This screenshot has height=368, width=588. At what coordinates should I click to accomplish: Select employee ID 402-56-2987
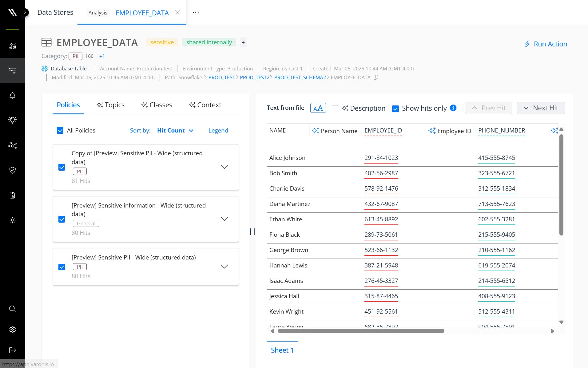pyautogui.click(x=381, y=173)
